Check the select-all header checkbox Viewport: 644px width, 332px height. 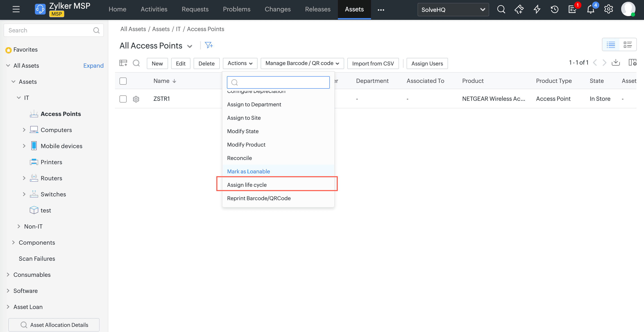click(123, 81)
